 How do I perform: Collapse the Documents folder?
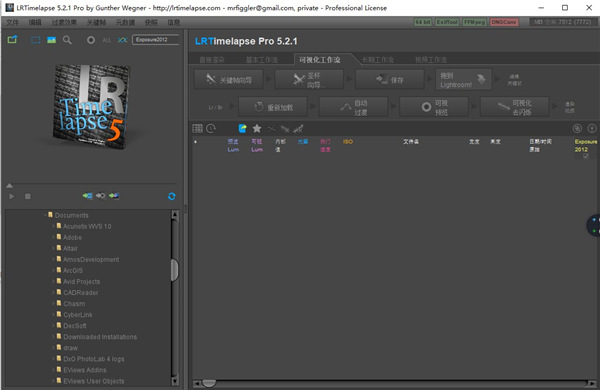45,215
